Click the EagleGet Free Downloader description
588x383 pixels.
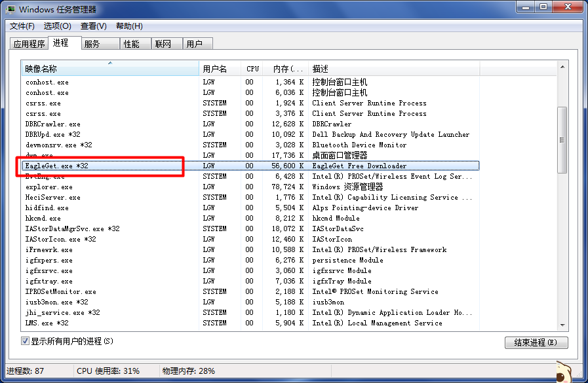pos(359,166)
